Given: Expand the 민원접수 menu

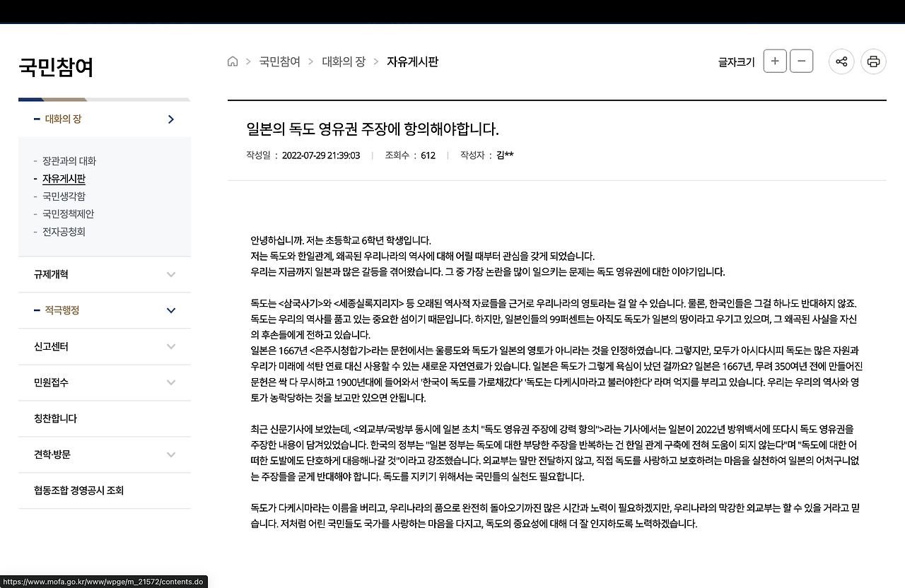Looking at the screenshot, I should click(x=170, y=382).
